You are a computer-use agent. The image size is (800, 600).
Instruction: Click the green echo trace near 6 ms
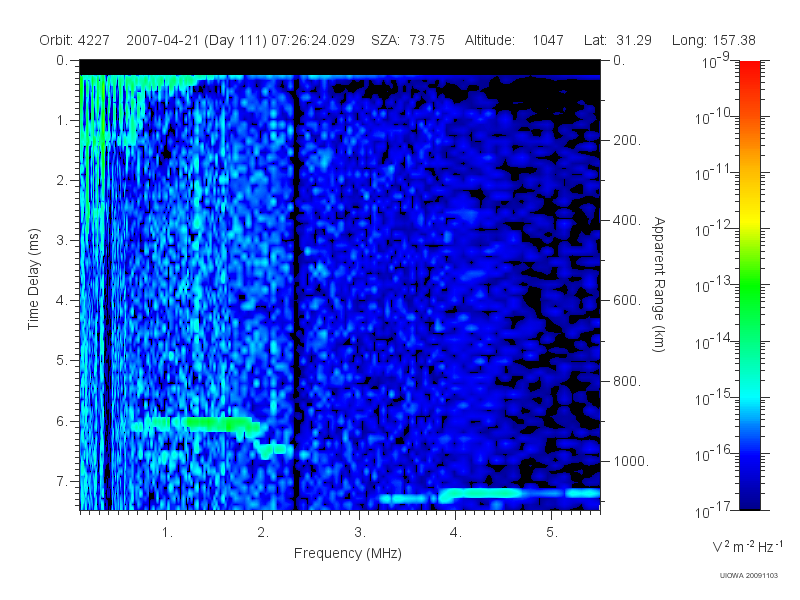coord(196,424)
